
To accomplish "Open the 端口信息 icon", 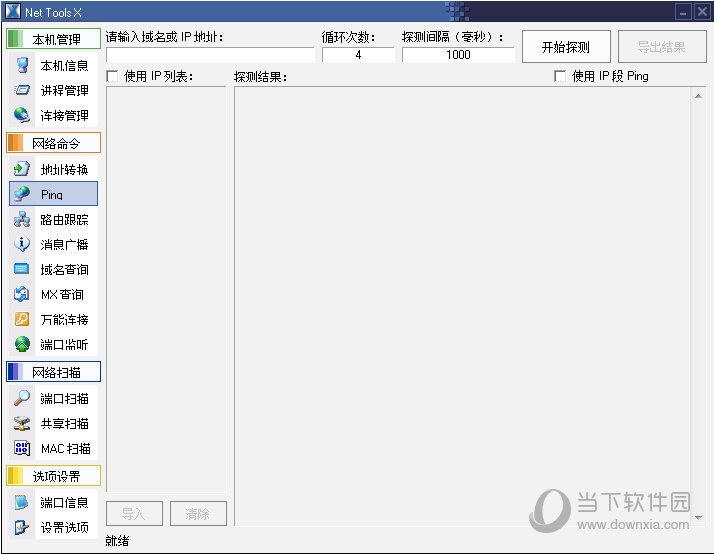I will (22, 502).
